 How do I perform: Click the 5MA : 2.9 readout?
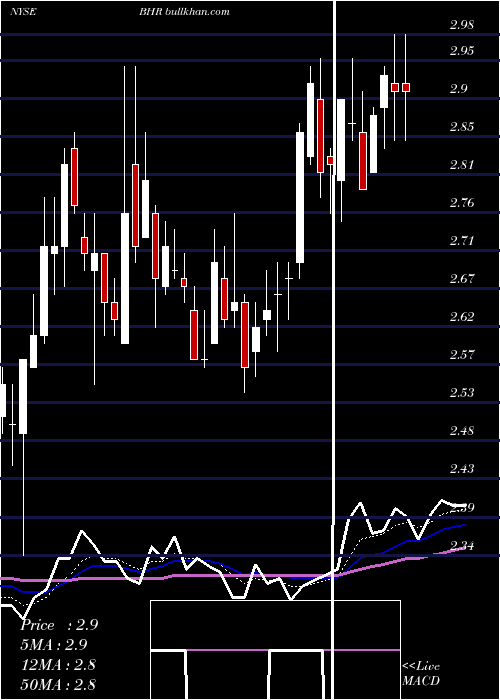click(x=54, y=645)
